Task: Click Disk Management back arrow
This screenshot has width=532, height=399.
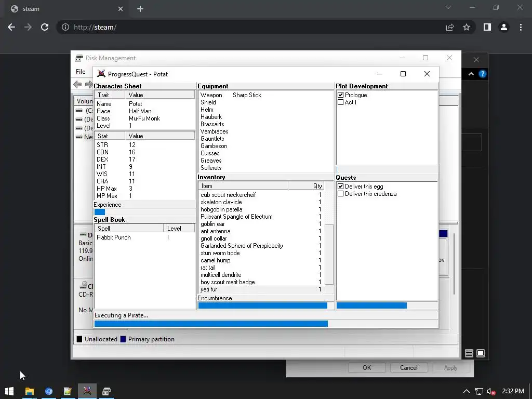Action: (77, 84)
